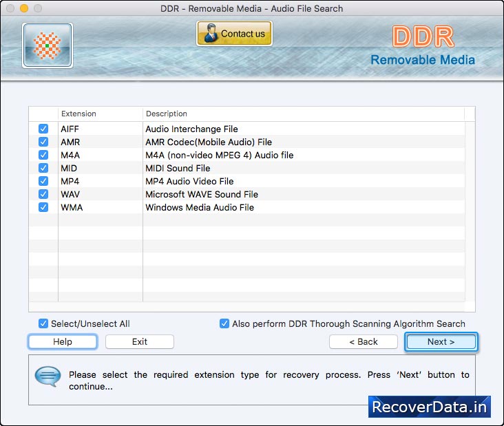
Task: Click 'Audio Interchange File' description
Action: [x=191, y=129]
